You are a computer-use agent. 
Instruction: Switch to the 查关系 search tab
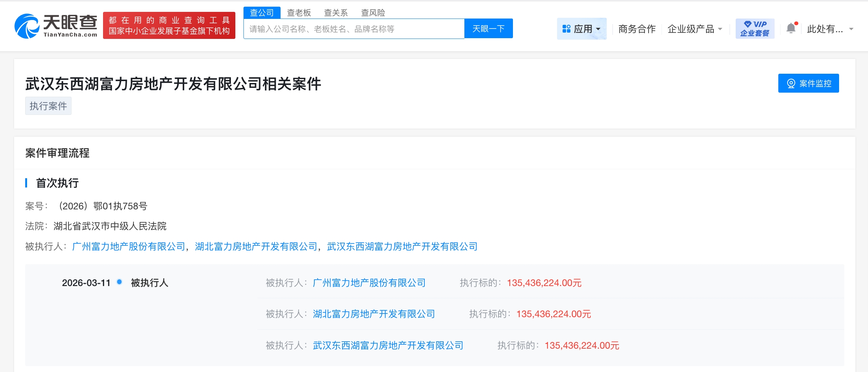click(336, 13)
